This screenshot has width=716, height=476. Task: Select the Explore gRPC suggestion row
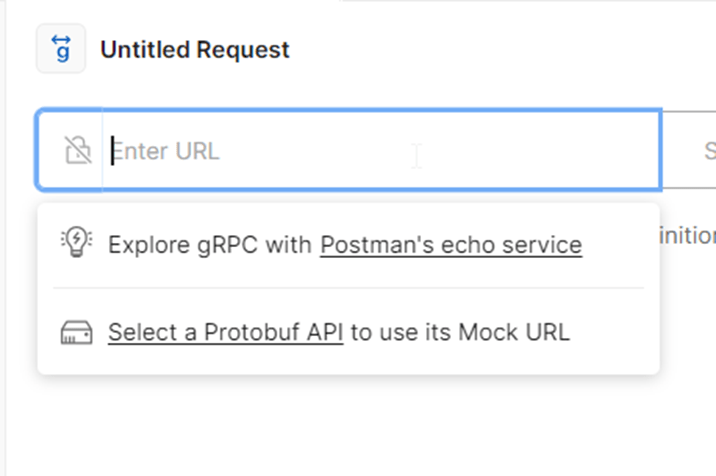click(x=348, y=244)
